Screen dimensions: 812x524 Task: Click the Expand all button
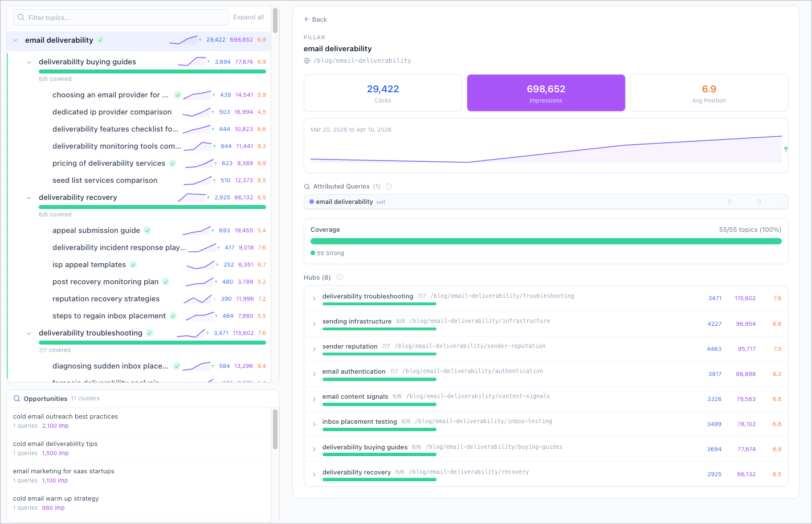pos(248,17)
